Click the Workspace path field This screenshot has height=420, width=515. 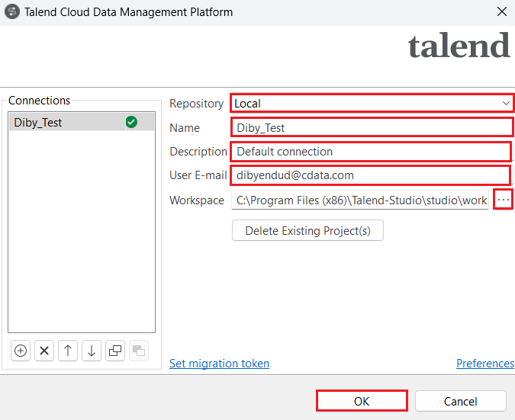coord(360,200)
